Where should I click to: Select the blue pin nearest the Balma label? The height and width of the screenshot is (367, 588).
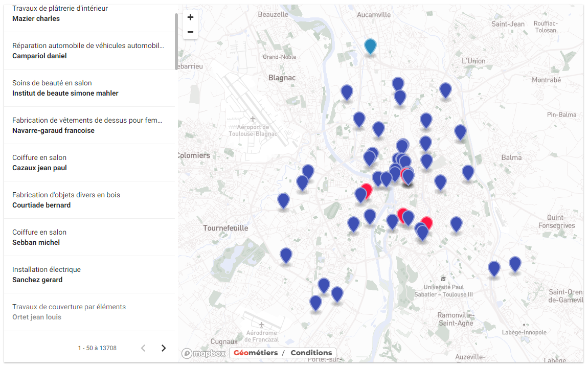(468, 172)
